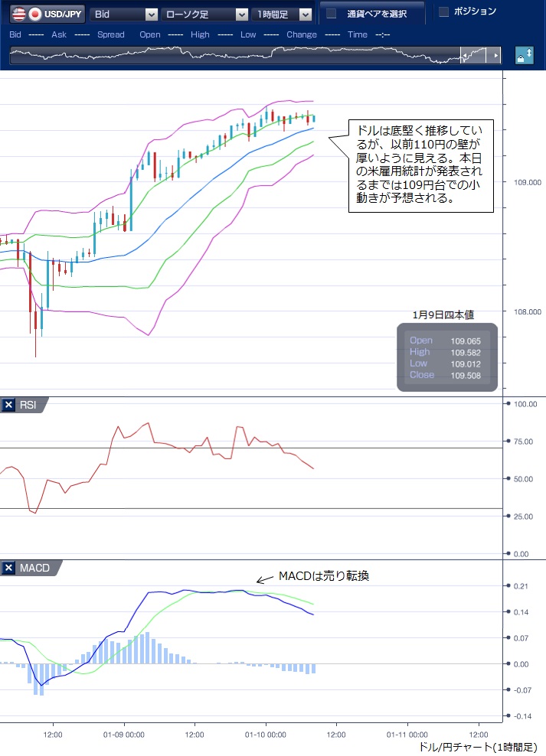Click the mini overview chart strip
This screenshot has height=756, width=546.
(x=230, y=56)
